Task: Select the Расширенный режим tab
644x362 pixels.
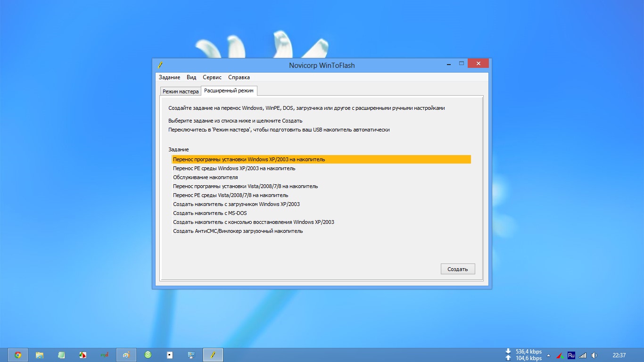Action: click(229, 90)
